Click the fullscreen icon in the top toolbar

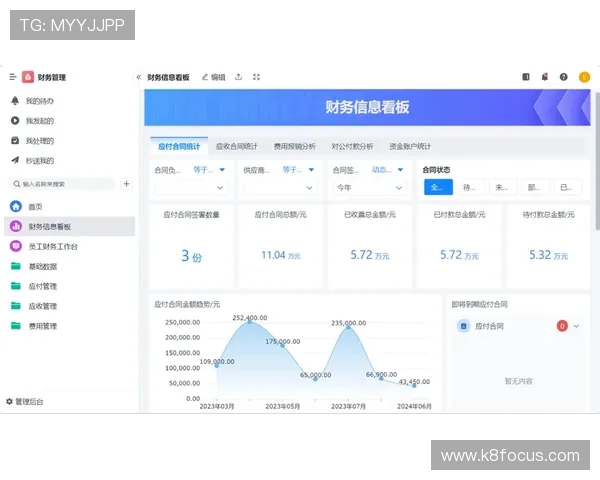pyautogui.click(x=256, y=77)
